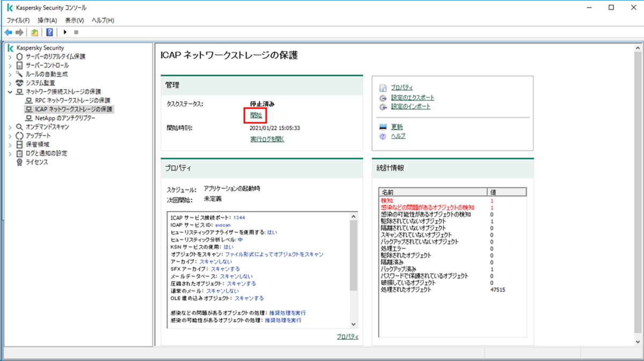The image size is (644, 361).
Task: Expand the サーバーのリアルタイム保護 tree node
Action: 10,56
